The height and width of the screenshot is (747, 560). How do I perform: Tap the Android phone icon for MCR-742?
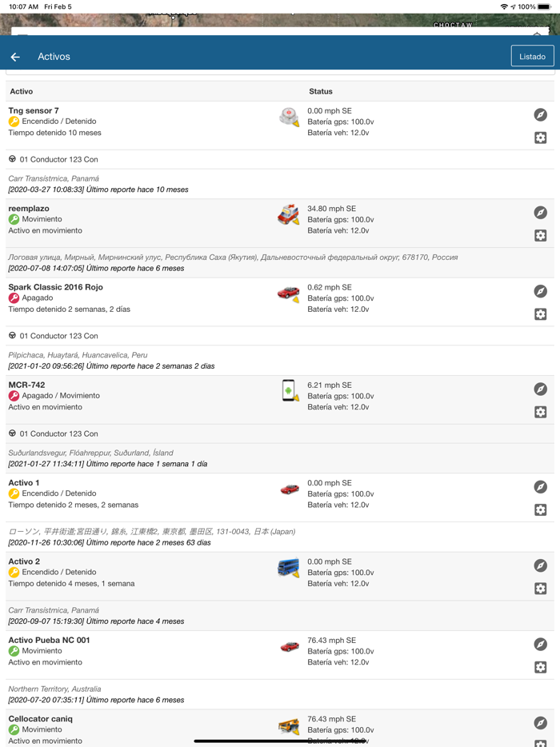(289, 390)
